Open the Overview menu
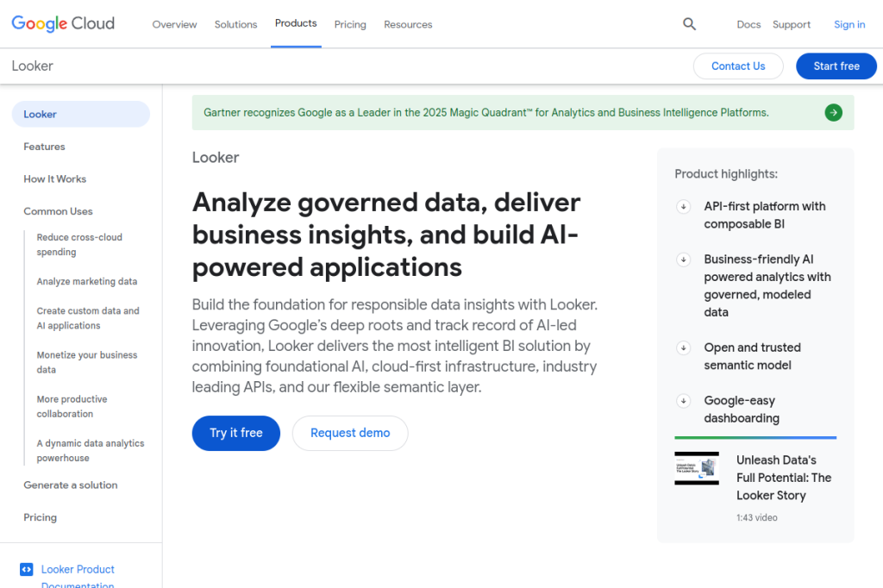The image size is (883, 588). click(x=174, y=25)
